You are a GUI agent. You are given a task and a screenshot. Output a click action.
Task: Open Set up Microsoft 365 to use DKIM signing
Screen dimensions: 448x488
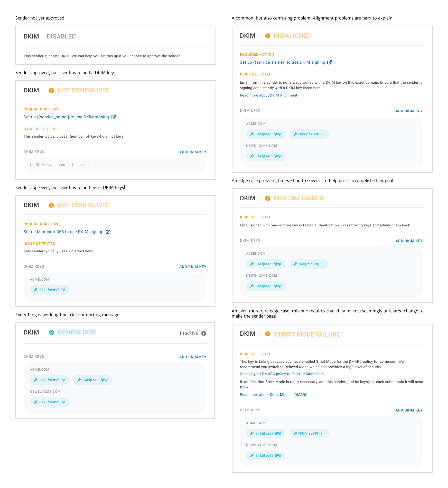pos(63,232)
